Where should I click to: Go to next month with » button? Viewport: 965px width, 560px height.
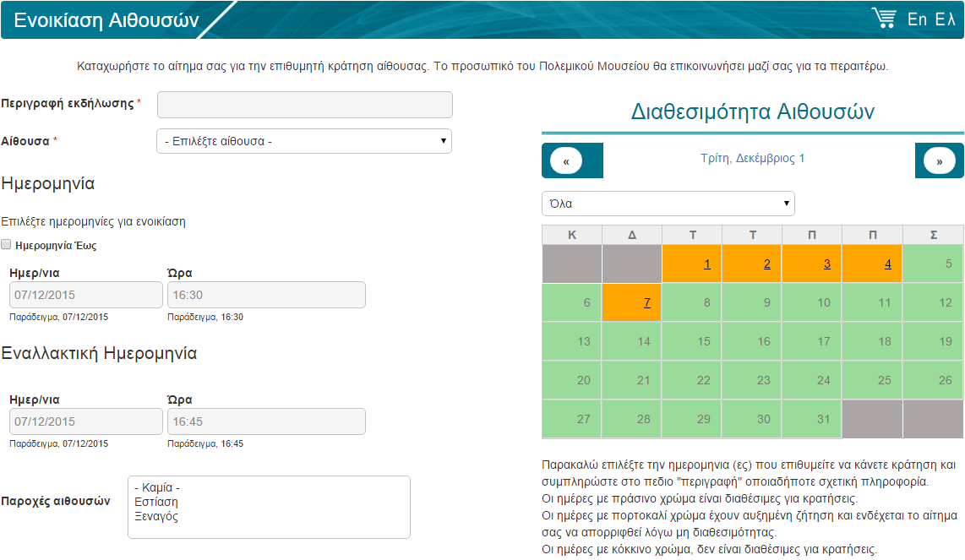(x=939, y=161)
